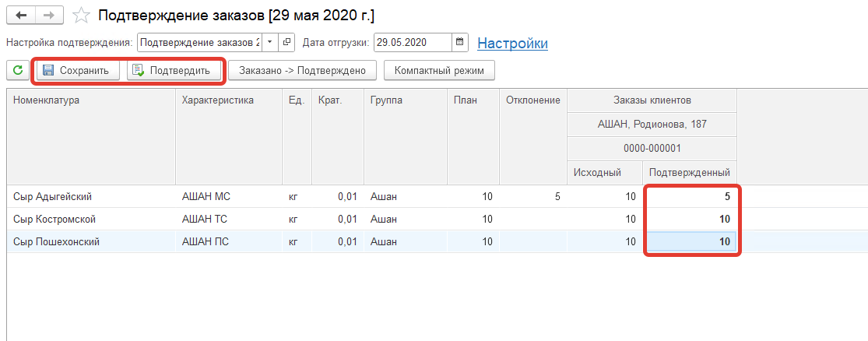Click the forward navigation arrow
The height and width of the screenshot is (341, 868).
(48, 16)
